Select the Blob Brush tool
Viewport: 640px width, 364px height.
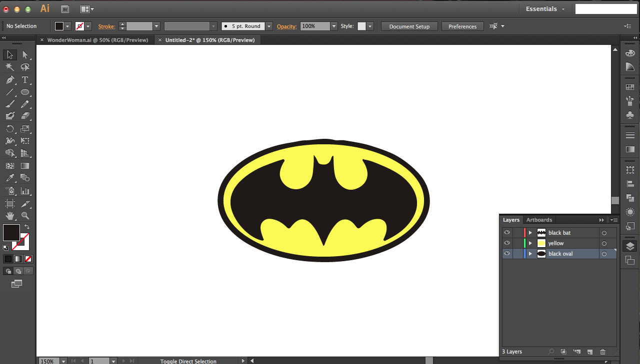pyautogui.click(x=10, y=116)
